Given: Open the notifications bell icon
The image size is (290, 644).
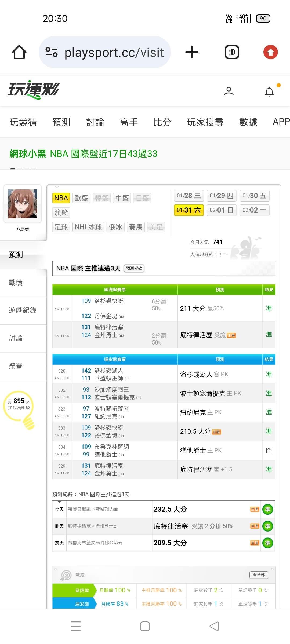Looking at the screenshot, I should 269,92.
